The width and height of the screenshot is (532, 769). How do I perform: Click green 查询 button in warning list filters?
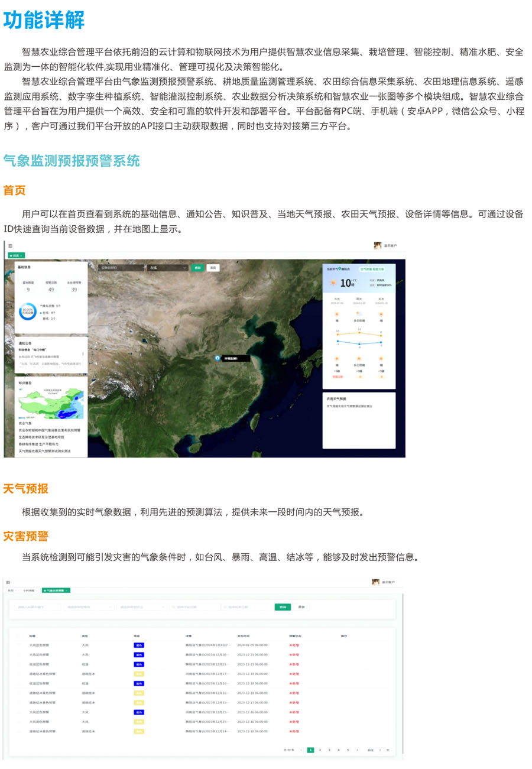pos(283,607)
